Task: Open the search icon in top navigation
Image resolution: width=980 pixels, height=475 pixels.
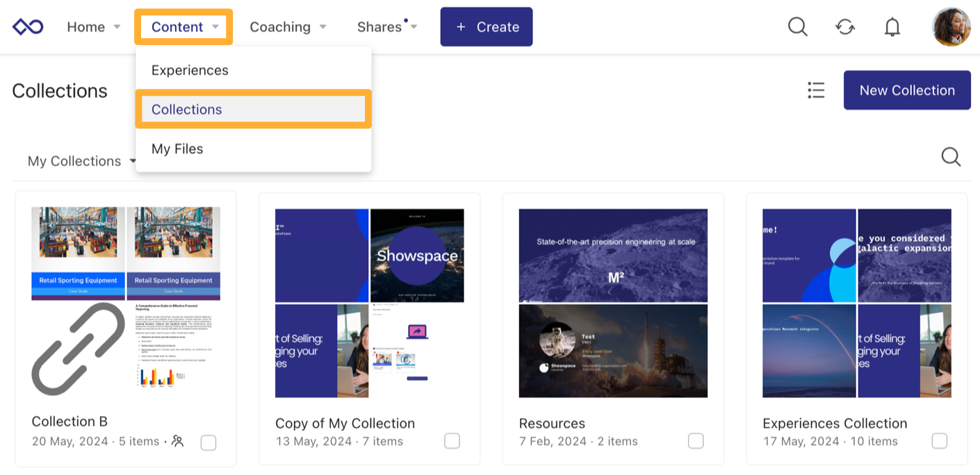Action: coord(797,27)
